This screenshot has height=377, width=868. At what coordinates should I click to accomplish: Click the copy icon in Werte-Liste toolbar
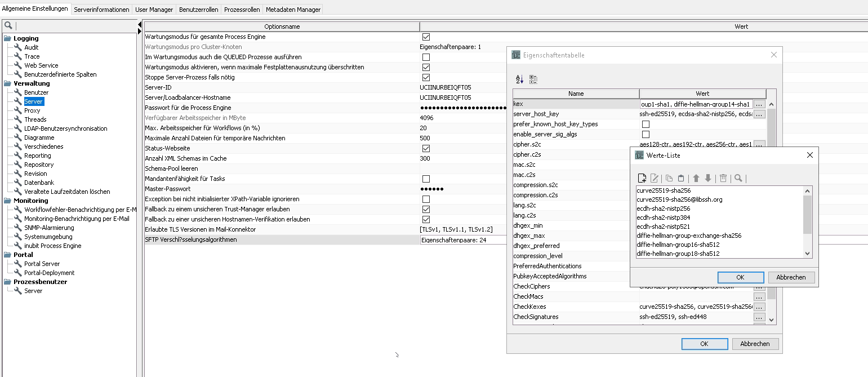coord(670,178)
